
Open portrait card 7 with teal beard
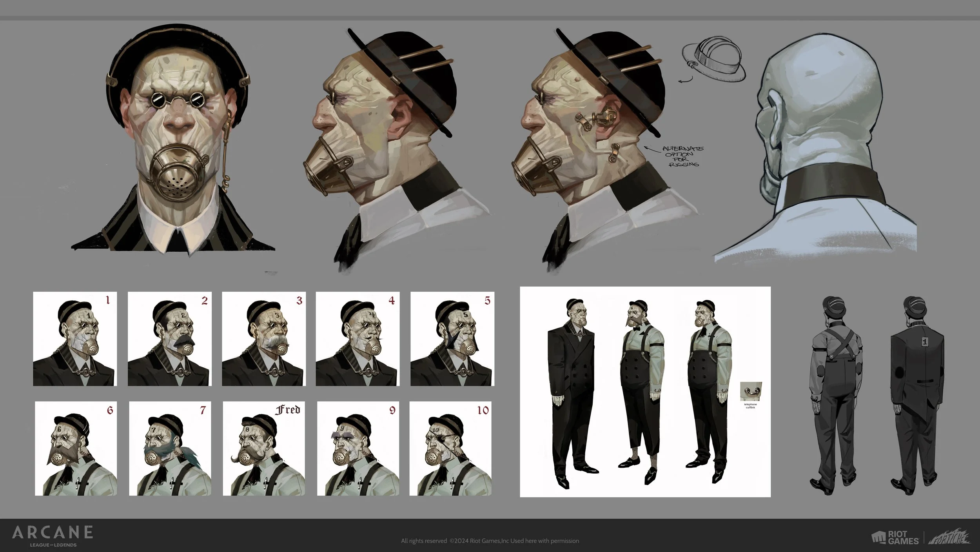[170, 448]
